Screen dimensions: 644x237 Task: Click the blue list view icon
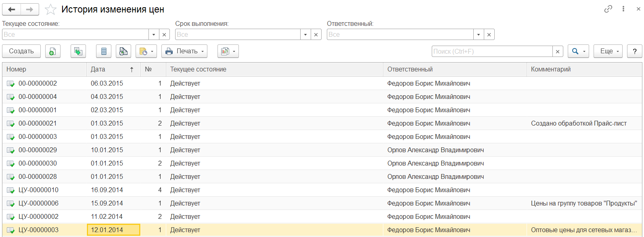point(104,51)
